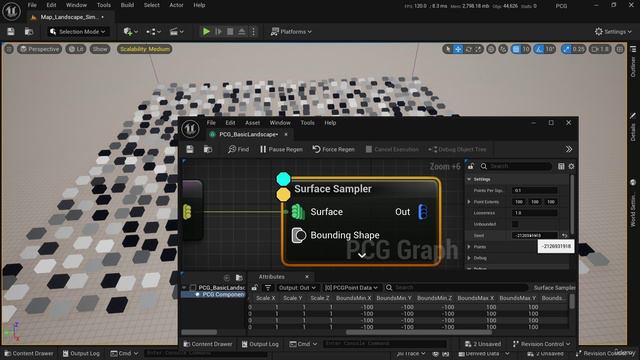Click the Eject button in main toolbar

coord(242,31)
